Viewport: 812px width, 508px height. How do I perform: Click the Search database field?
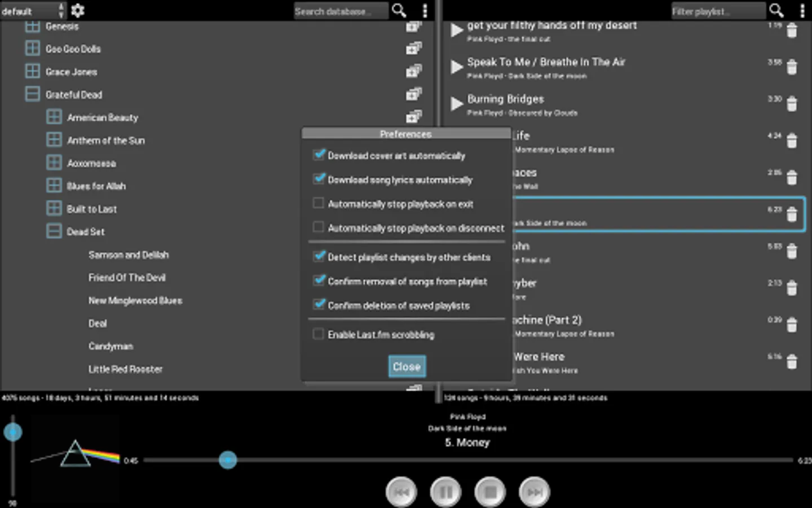pyautogui.click(x=341, y=11)
